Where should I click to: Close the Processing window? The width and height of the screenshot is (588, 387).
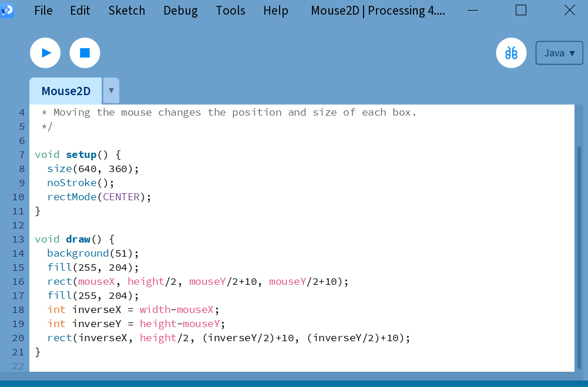pyautogui.click(x=569, y=10)
